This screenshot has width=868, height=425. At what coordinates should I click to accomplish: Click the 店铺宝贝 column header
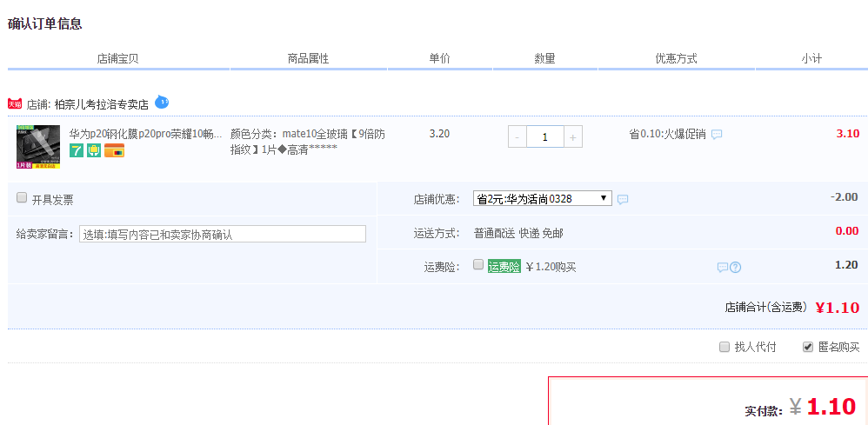coord(118,58)
